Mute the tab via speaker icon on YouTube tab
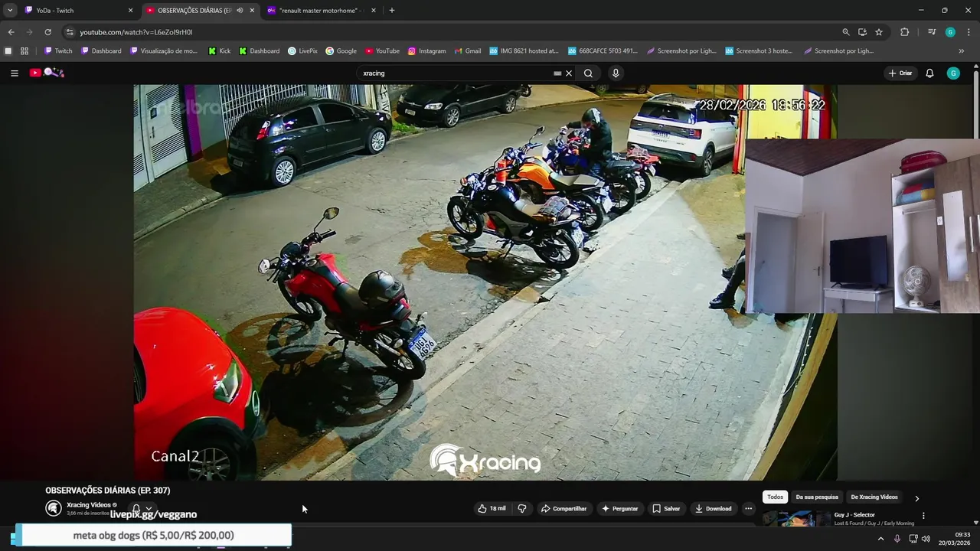 click(x=240, y=11)
